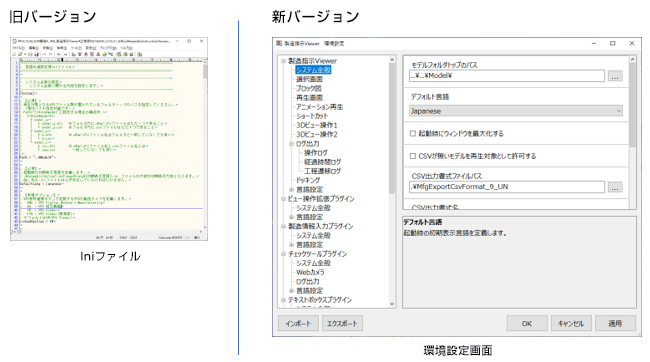Expand 言語設定 under 製造指示Viewer

(x=291, y=190)
